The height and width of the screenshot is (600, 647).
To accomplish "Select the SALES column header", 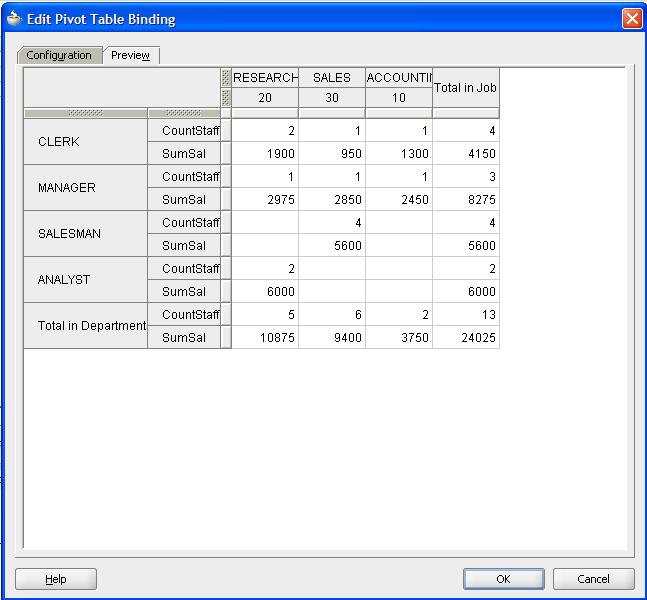I will tap(332, 78).
